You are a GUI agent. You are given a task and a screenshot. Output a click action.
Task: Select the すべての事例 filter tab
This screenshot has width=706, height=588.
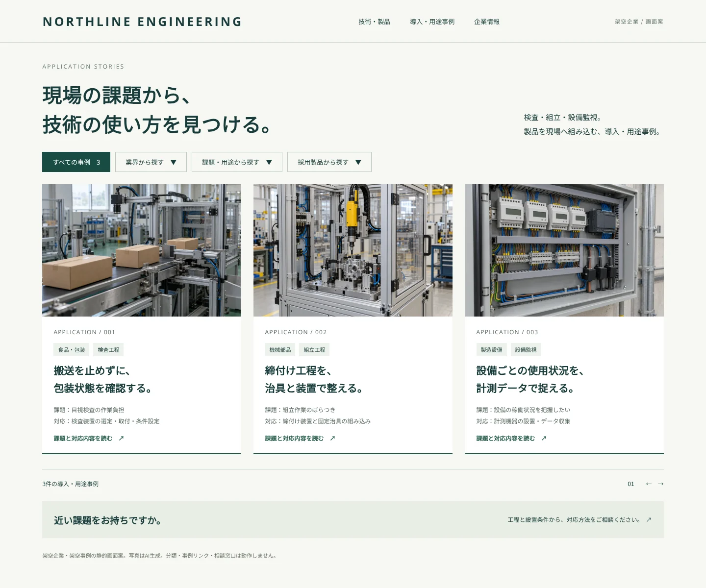pos(76,162)
